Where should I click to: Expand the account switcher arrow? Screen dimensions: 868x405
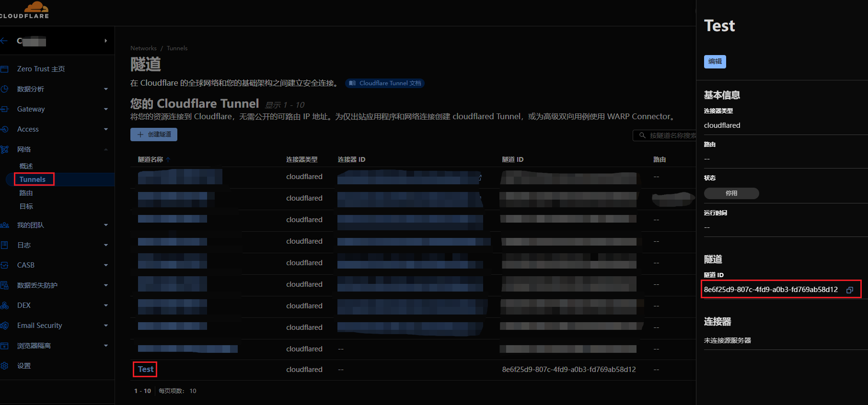[105, 41]
